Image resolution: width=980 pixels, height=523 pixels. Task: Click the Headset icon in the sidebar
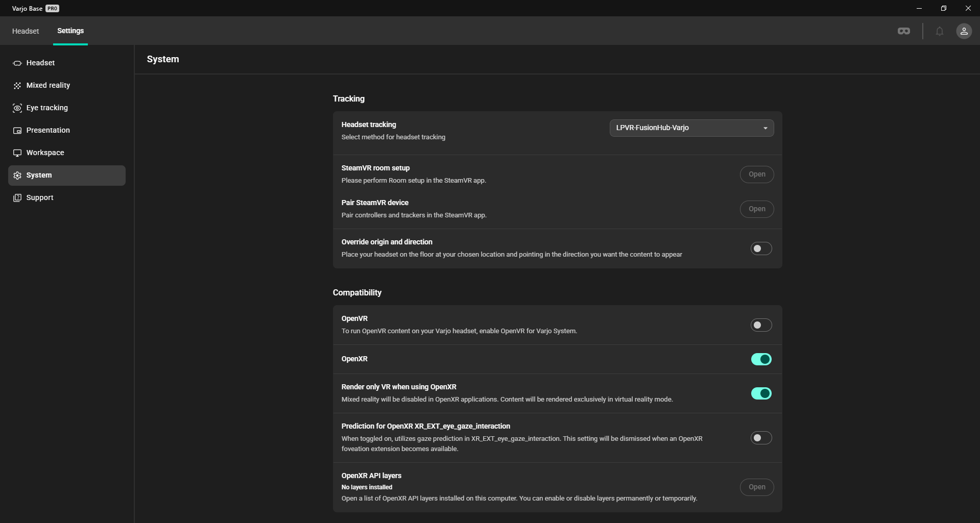[x=17, y=63]
